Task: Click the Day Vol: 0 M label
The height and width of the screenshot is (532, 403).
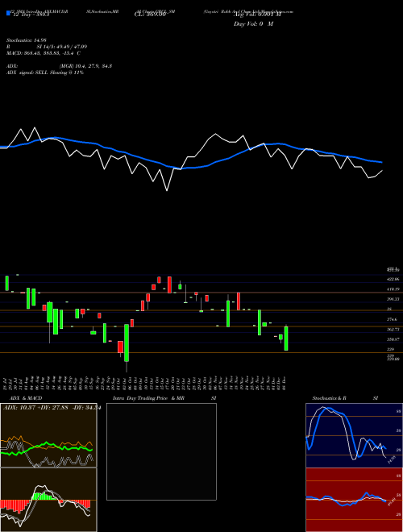Action: 253,24
